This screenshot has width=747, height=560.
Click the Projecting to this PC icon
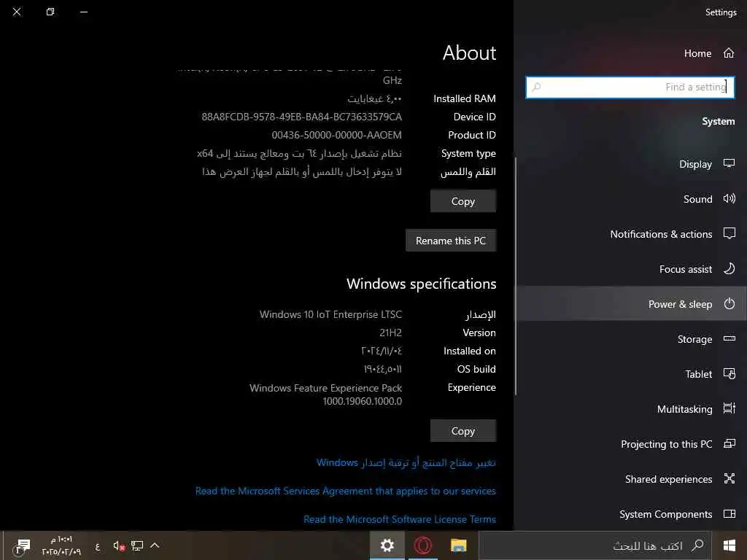[x=729, y=444]
